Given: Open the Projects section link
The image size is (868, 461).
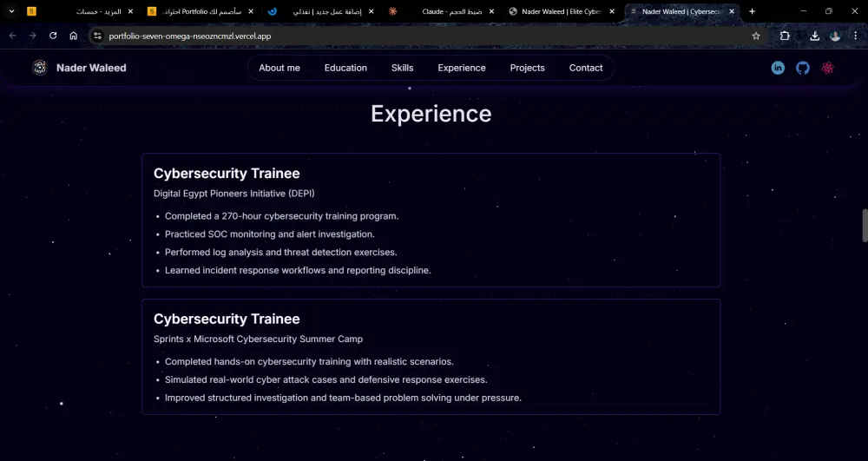Looking at the screenshot, I should click(x=527, y=68).
